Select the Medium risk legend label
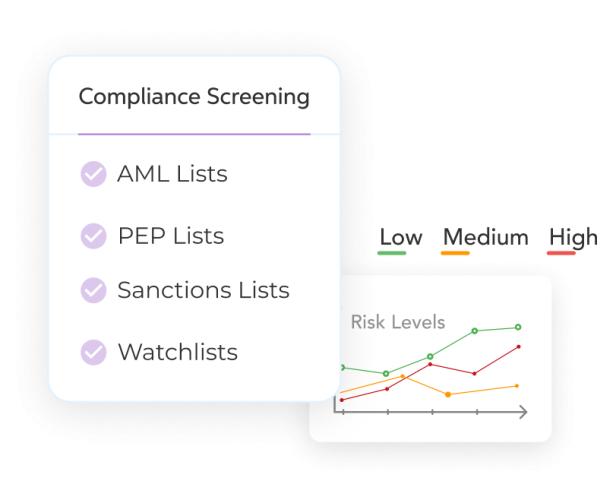615x480 pixels. 485,237
